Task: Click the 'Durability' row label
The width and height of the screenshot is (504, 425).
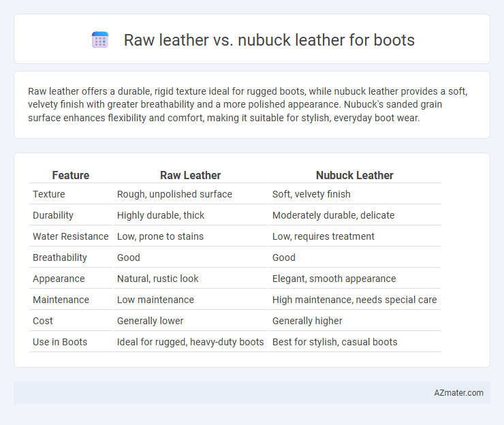Action: (x=53, y=215)
